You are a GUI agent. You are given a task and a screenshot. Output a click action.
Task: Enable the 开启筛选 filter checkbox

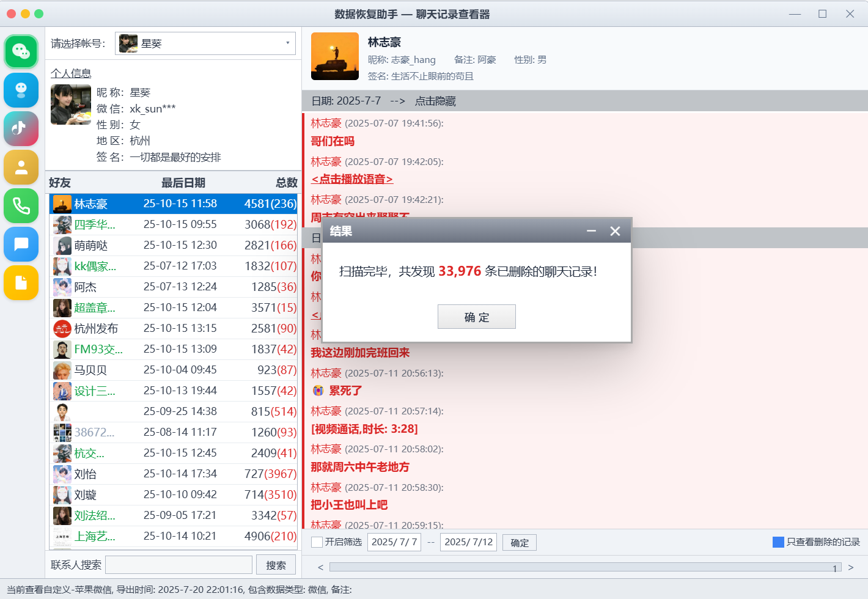(x=316, y=542)
